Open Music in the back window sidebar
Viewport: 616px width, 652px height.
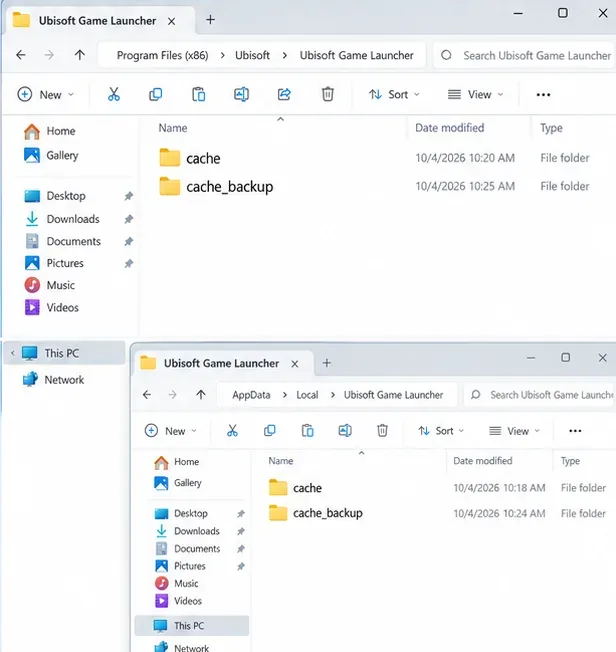pos(61,285)
